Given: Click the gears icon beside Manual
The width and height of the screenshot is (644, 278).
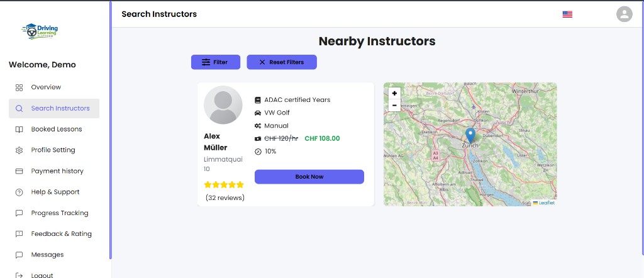Looking at the screenshot, I should click(257, 126).
